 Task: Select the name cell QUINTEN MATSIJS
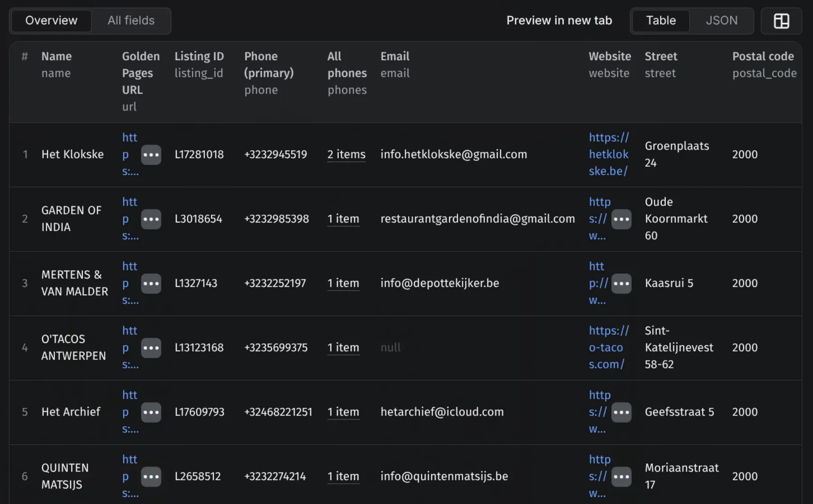click(x=65, y=476)
